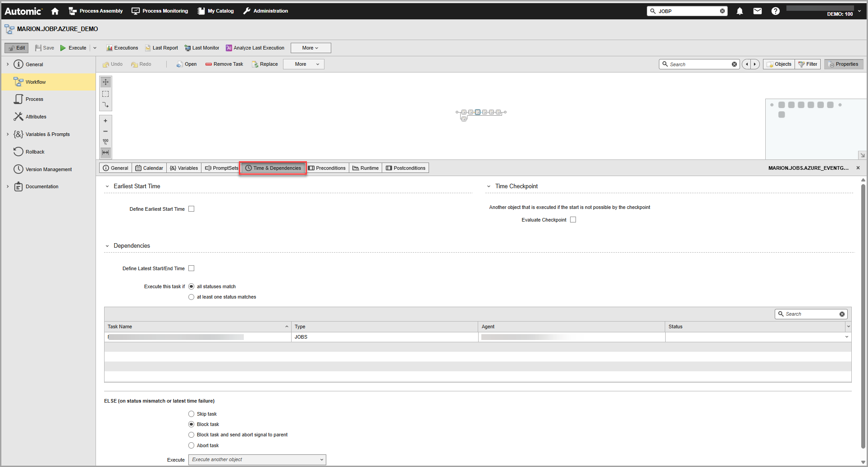This screenshot has height=467, width=868.
Task: Collapse the Time Checkpoint section
Action: click(x=489, y=186)
